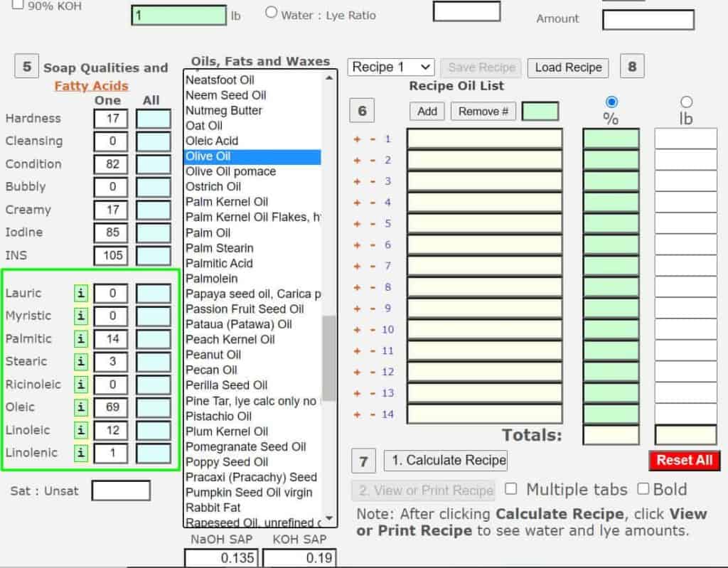This screenshot has width=728, height=568.
Task: Click the info icon beside Oleic
Action: click(x=81, y=407)
